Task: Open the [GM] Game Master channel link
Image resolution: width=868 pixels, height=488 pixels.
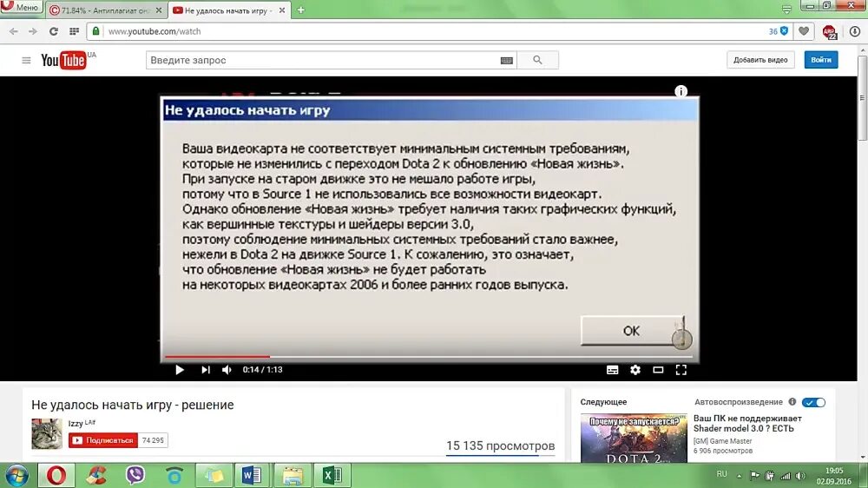Action: 722,441
